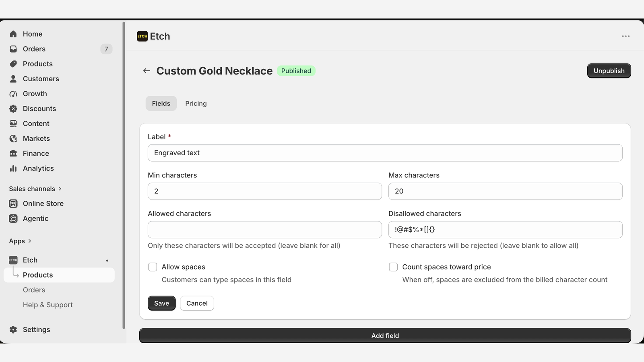644x362 pixels.
Task: Enable the Allow spaces checkbox
Action: (153, 267)
